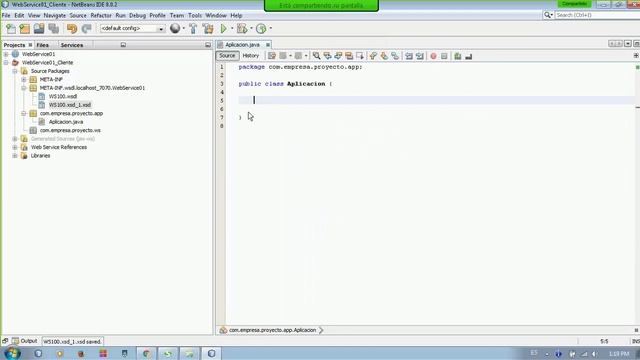Click the Build Project hammer icon
Viewport: 640px width, 360px height.
[193, 29]
